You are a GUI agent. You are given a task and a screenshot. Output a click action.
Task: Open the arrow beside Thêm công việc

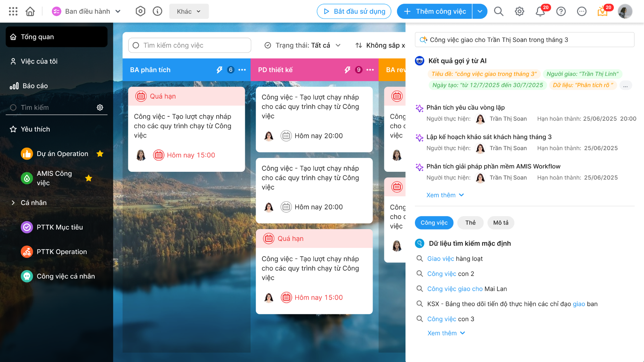[480, 11]
